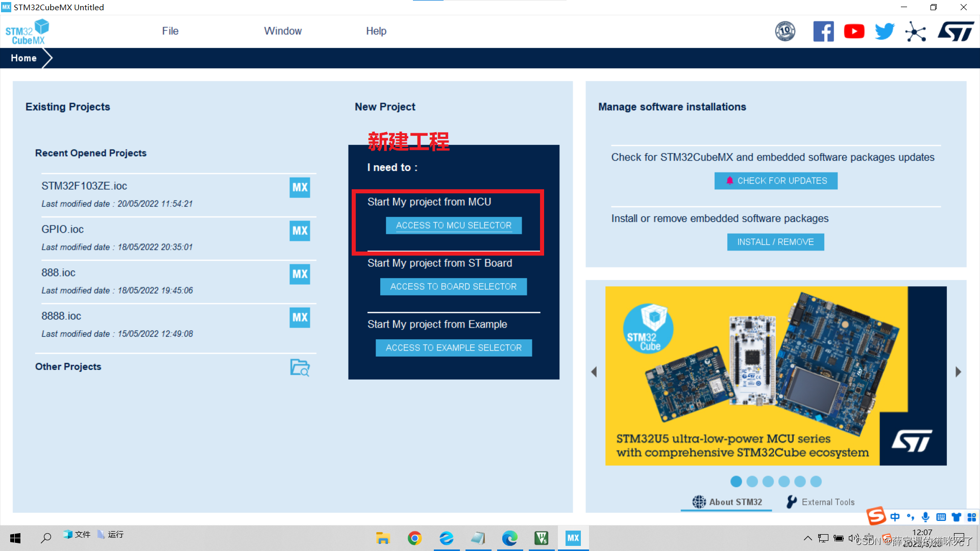Toggle Sogou input language indicator
Viewport: 980px width, 551px height.
point(895,517)
